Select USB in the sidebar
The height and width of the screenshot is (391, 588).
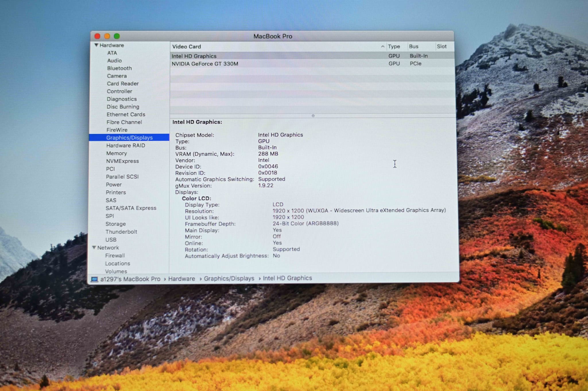tap(111, 240)
